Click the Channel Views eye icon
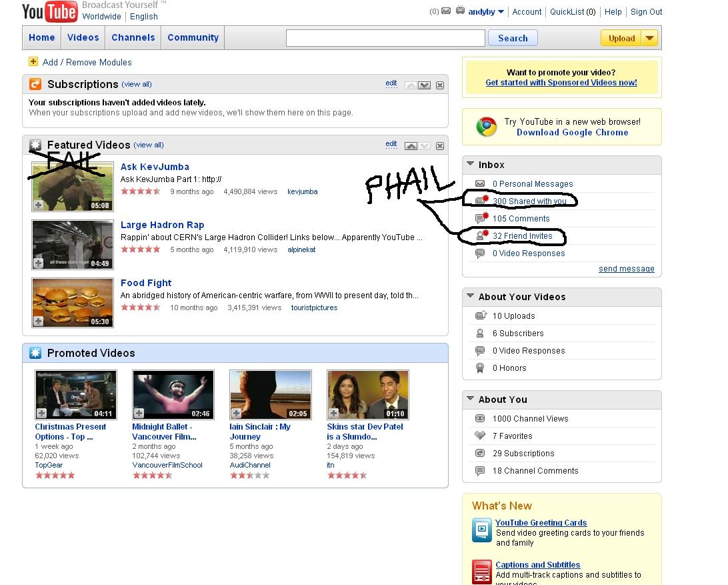The image size is (728, 585). [480, 418]
